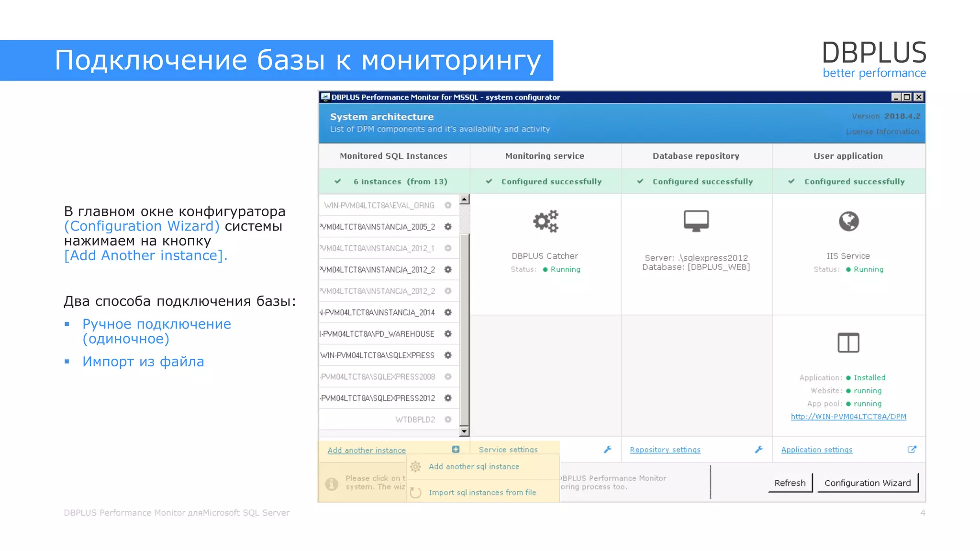Open Application settings link

(817, 450)
